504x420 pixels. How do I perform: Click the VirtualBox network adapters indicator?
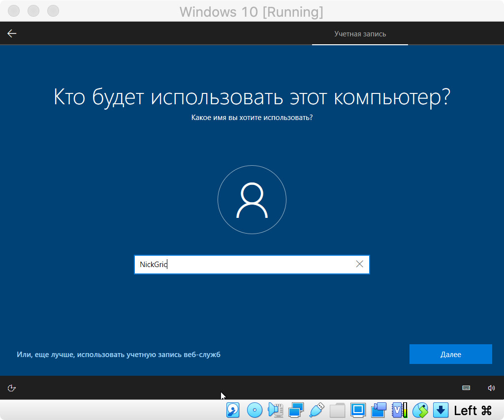(296, 410)
